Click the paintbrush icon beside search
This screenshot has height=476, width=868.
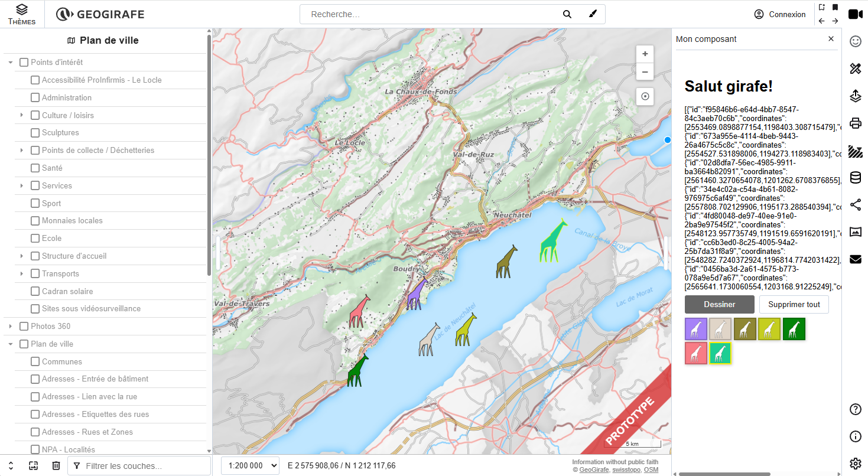[x=593, y=14]
